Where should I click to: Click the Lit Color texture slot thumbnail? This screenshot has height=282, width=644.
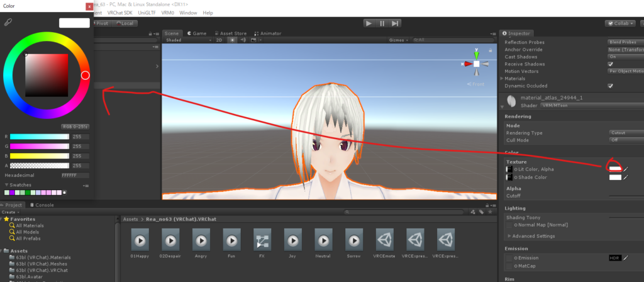tap(509, 169)
